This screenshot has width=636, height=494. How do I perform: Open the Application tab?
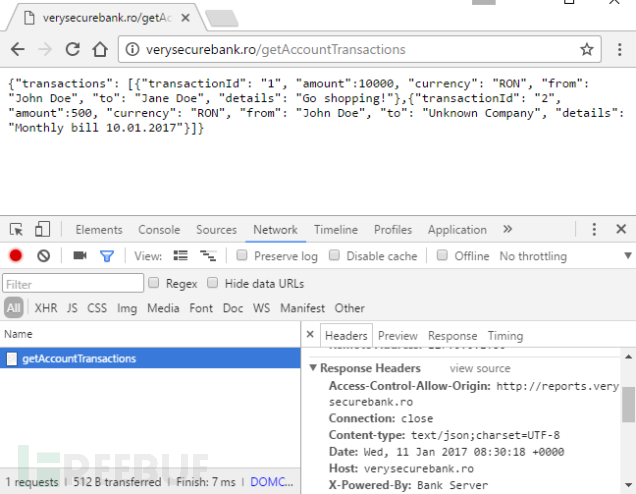[x=457, y=230]
